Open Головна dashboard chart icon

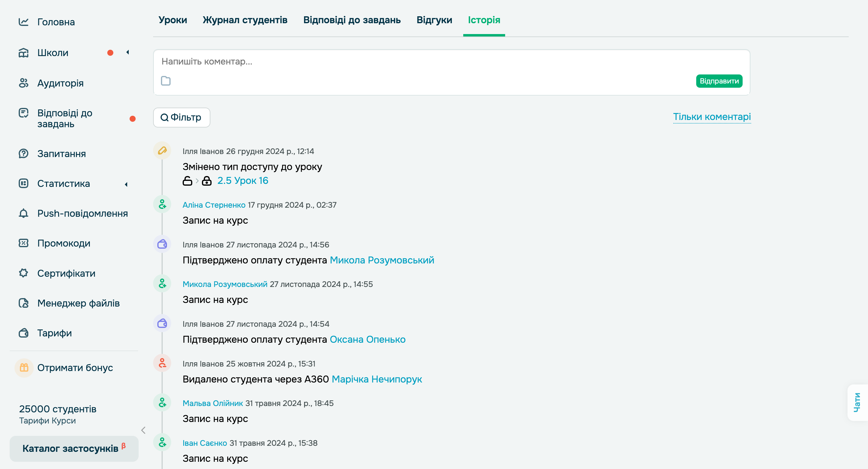23,22
